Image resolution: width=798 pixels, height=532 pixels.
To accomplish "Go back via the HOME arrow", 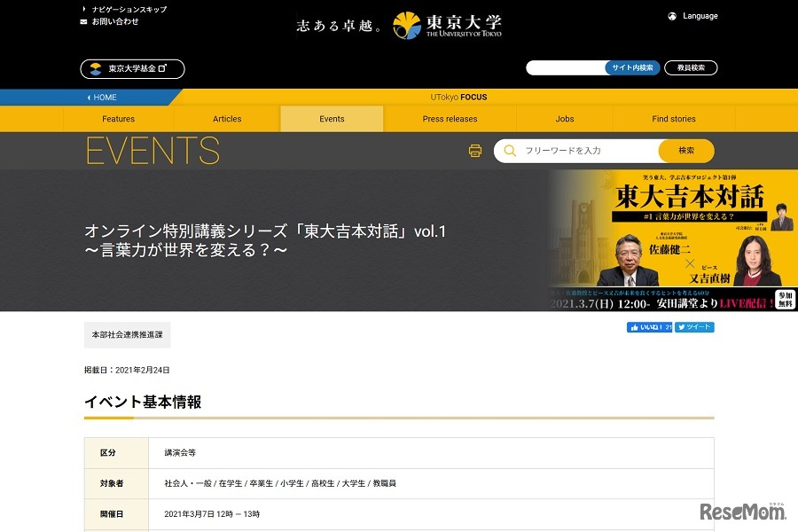I will [102, 98].
